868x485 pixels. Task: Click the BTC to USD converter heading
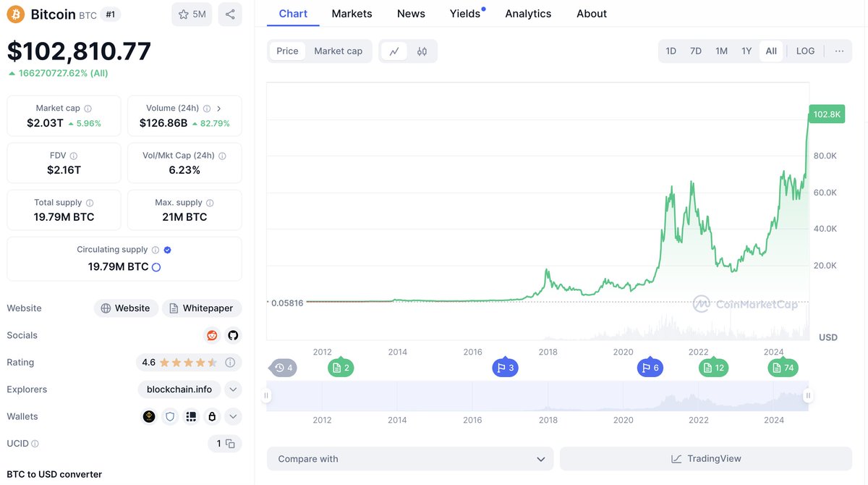[x=54, y=474]
